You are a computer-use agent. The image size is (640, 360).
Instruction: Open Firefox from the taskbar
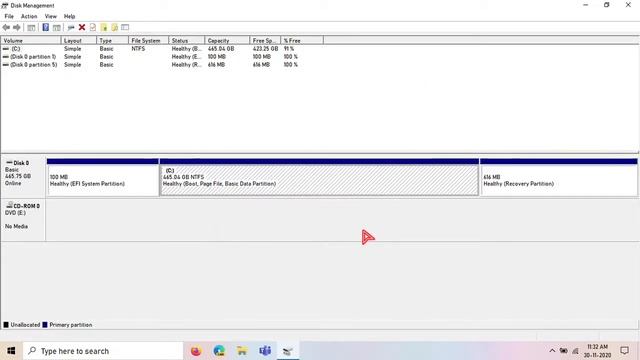pos(196,351)
